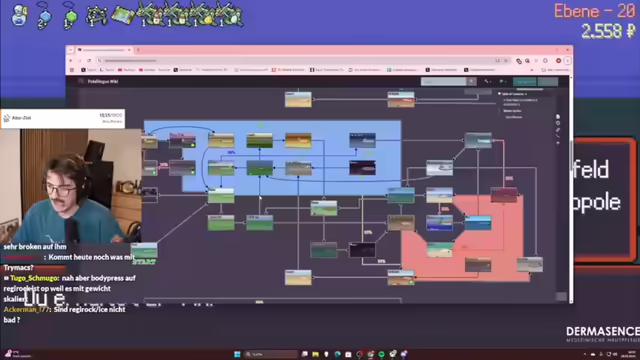The width and height of the screenshot is (640, 360).
Task: Go back with the browser back arrow
Action: (71, 60)
